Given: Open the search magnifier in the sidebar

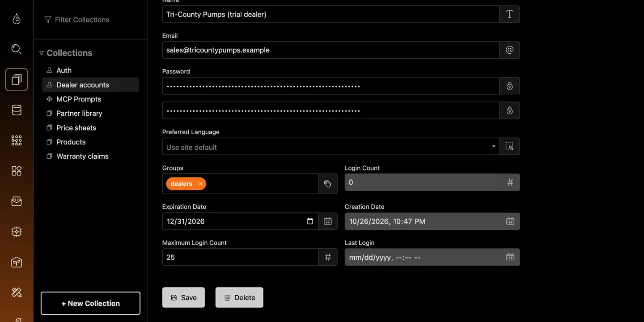Looking at the screenshot, I should [x=17, y=49].
